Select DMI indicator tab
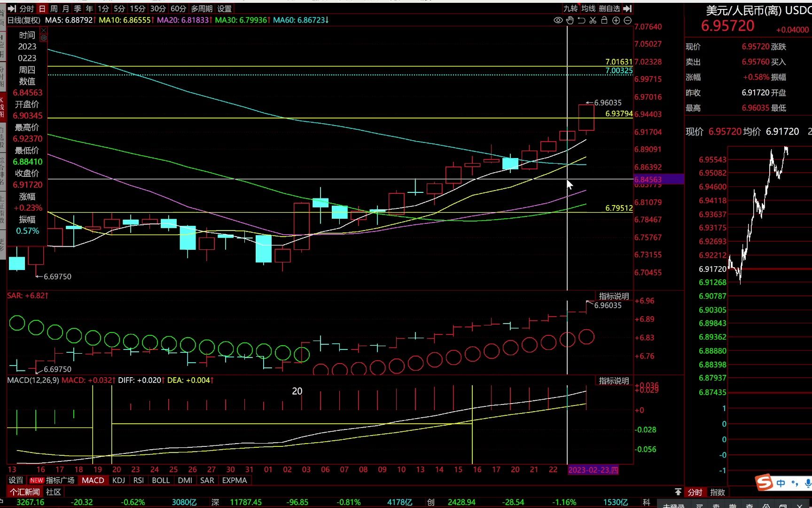This screenshot has height=508, width=812. tap(185, 480)
